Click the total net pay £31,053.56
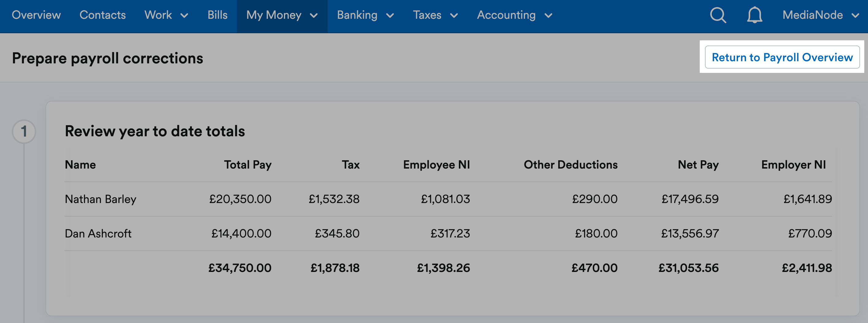Viewport: 868px width, 323px height. [x=689, y=268]
